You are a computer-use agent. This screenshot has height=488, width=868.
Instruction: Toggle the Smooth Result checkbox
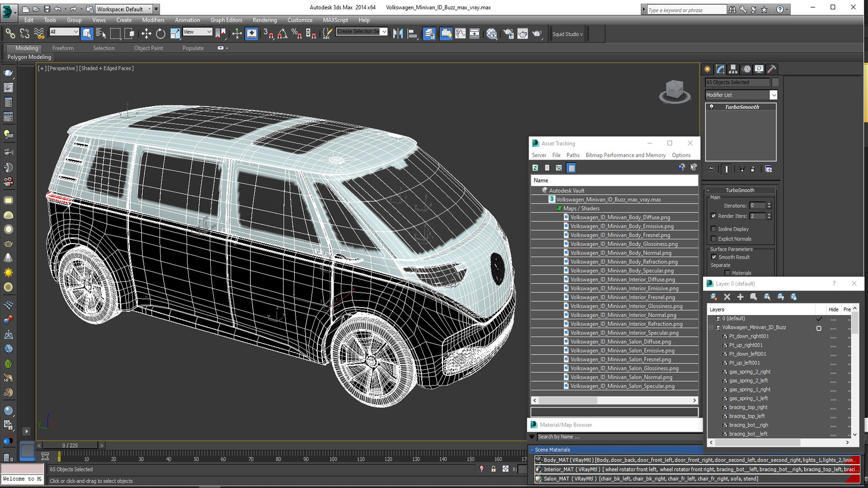coord(714,257)
